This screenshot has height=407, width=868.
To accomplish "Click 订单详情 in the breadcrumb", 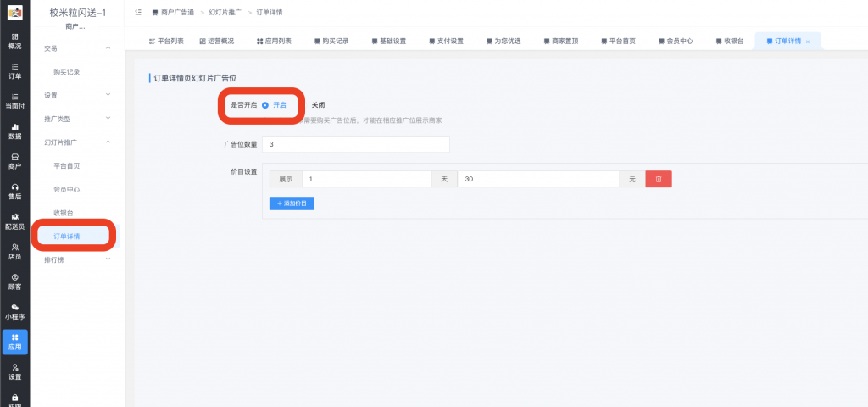I will pyautogui.click(x=269, y=12).
